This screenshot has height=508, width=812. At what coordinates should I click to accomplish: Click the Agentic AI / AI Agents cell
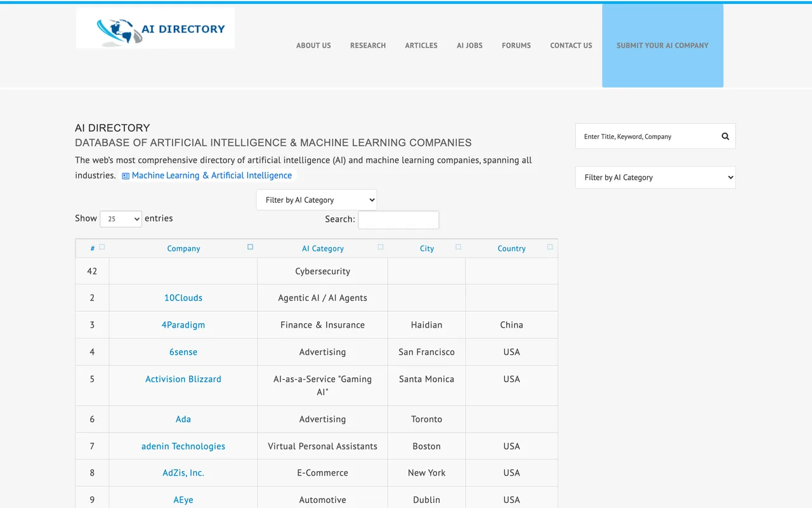tap(322, 298)
